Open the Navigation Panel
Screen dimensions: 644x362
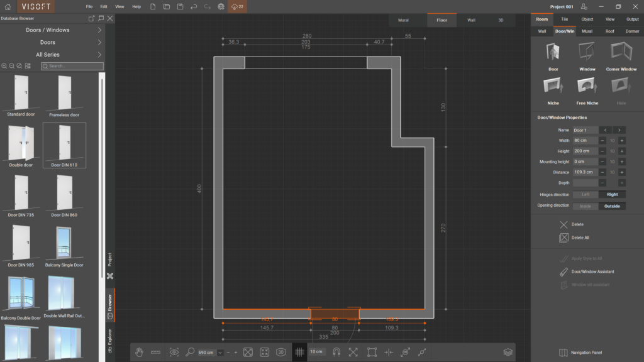pyautogui.click(x=580, y=353)
